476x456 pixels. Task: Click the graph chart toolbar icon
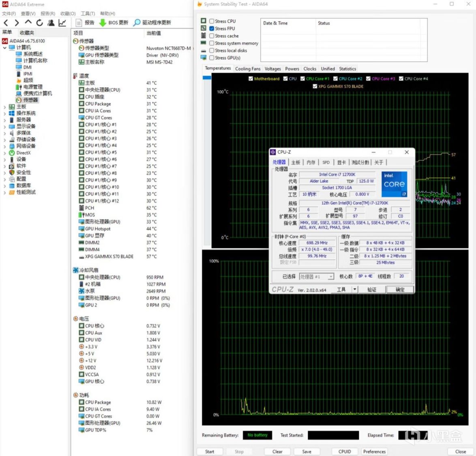pyautogui.click(x=62, y=23)
